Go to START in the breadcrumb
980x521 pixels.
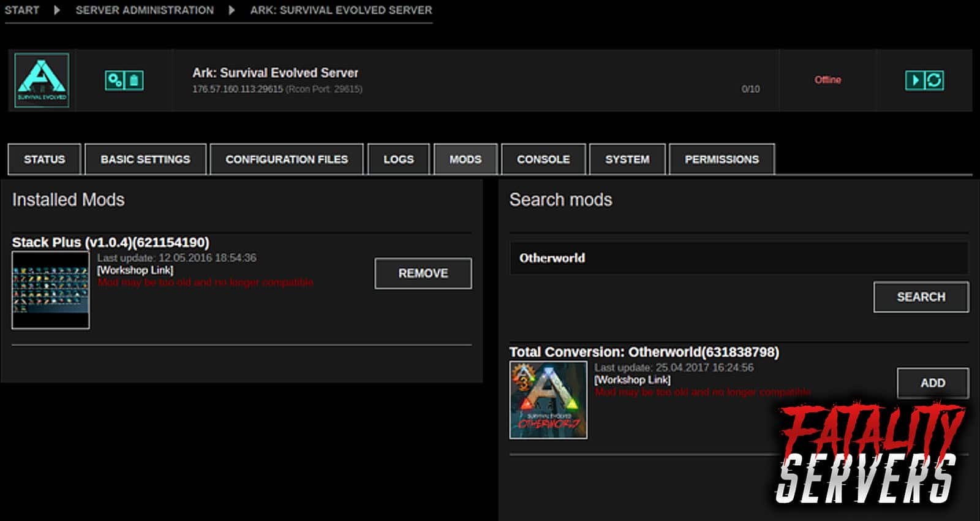click(x=22, y=10)
